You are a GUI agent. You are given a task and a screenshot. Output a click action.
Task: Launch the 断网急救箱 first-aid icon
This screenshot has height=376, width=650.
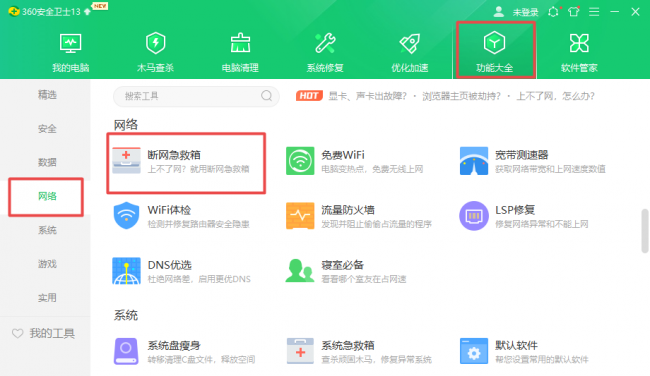(126, 160)
